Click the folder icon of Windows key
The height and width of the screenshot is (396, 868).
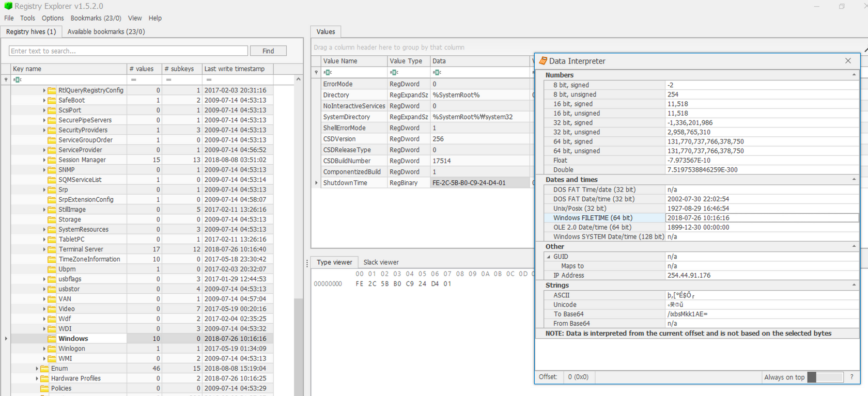52,339
